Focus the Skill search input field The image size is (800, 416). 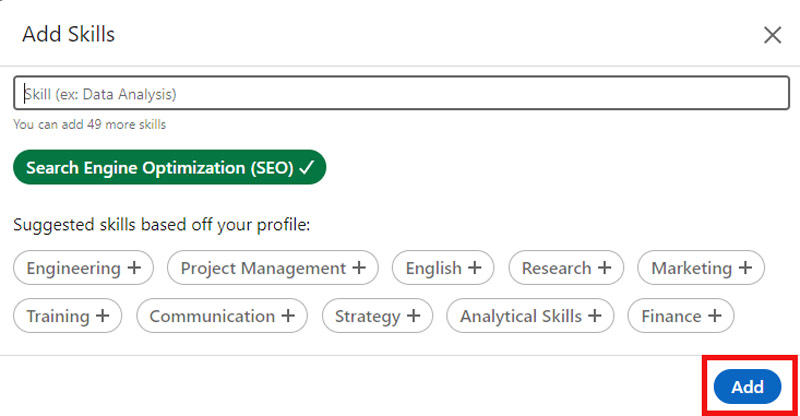(x=400, y=94)
